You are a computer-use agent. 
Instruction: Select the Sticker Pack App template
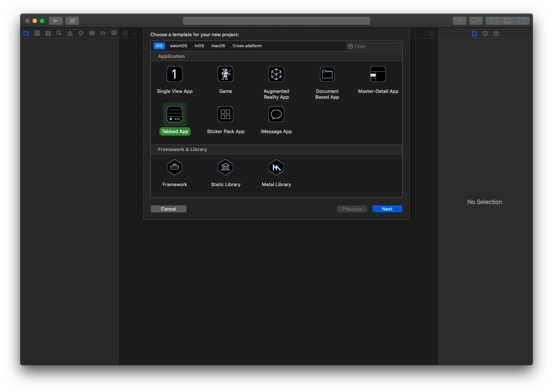225,115
